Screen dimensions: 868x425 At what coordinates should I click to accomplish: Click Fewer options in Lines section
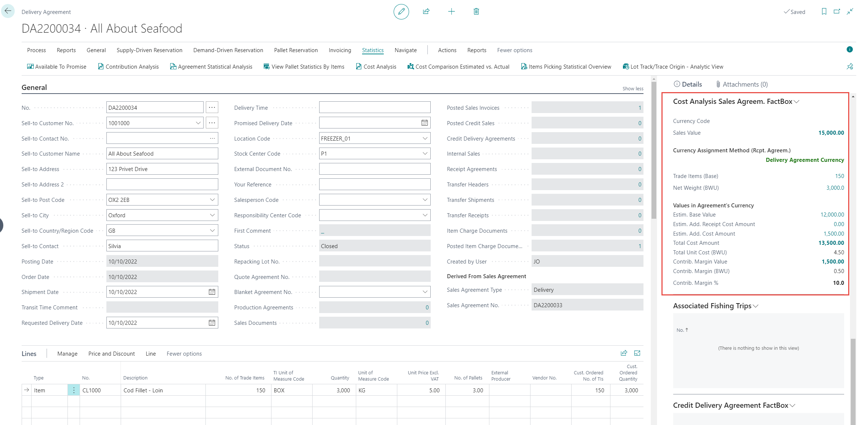[x=184, y=354]
